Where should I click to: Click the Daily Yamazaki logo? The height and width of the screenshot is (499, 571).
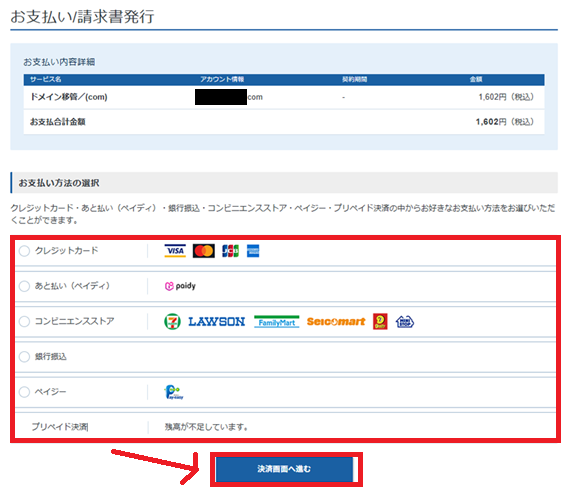(380, 321)
